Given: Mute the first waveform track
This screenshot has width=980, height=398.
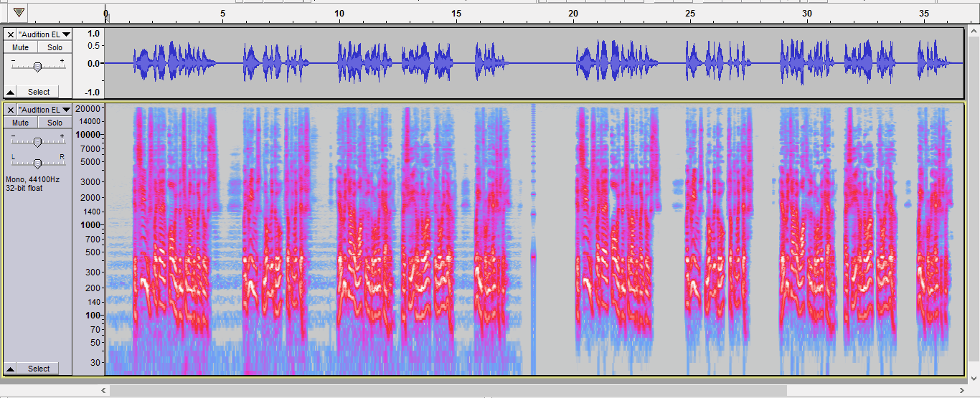Looking at the screenshot, I should [x=20, y=47].
